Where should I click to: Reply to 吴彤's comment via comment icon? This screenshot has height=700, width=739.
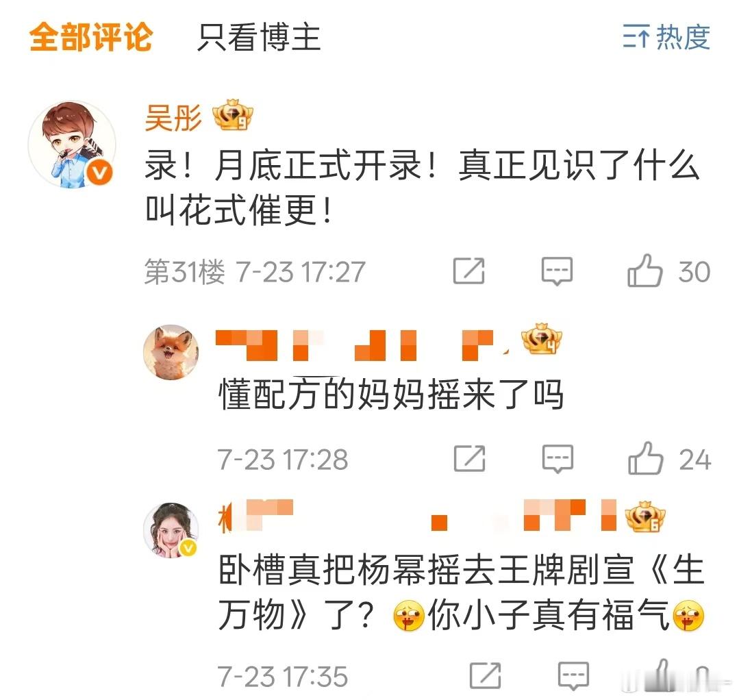pyautogui.click(x=557, y=271)
